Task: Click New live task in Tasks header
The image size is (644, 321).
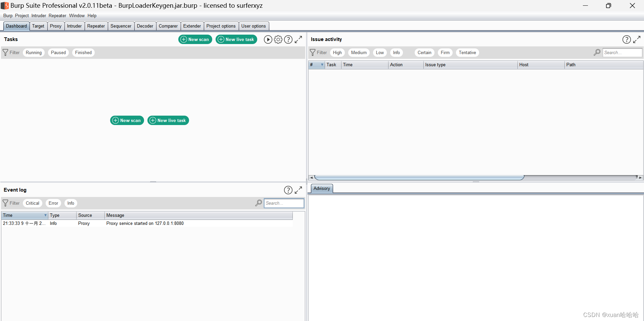Action: click(x=236, y=40)
